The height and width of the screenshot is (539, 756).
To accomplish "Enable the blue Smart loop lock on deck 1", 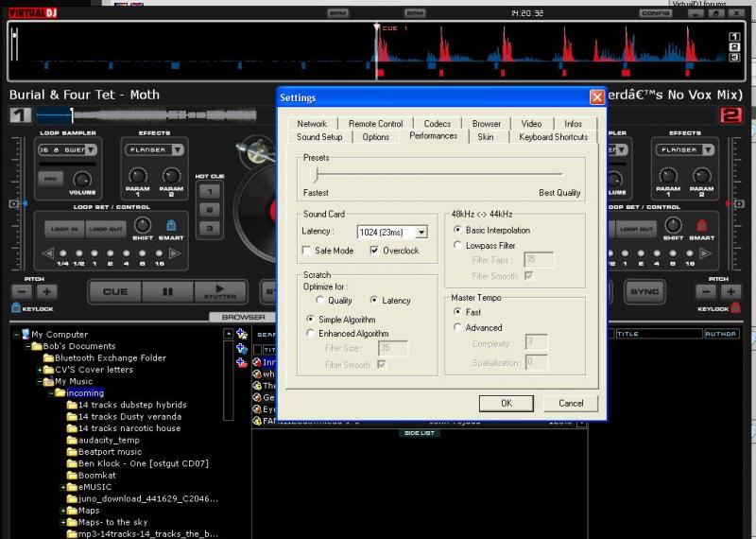I will (172, 226).
